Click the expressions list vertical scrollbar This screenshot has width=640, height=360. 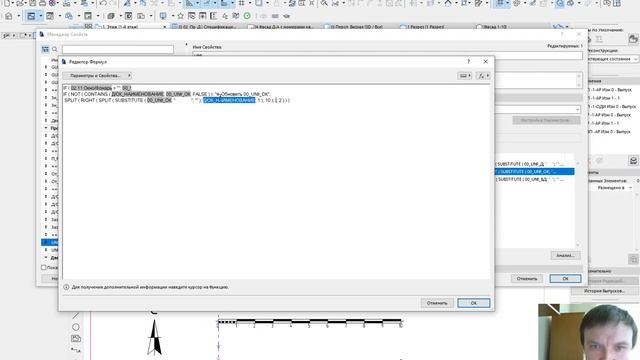point(578,204)
